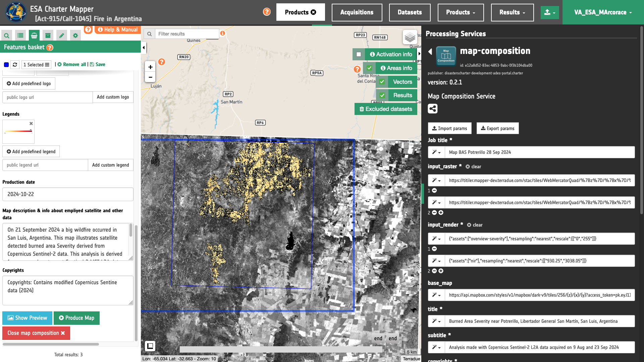Toggle the map footprint icon bottom left
Viewport: 644px width, 362px height.
(x=150, y=346)
